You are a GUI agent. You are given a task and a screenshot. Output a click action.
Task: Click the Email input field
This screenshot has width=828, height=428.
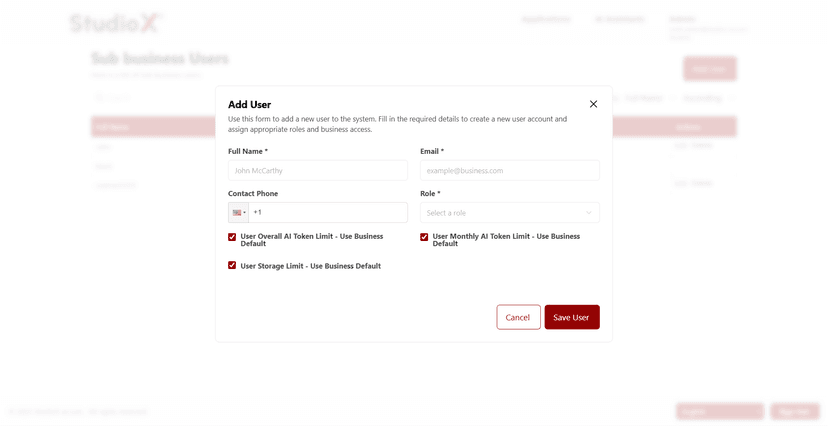[510, 170]
